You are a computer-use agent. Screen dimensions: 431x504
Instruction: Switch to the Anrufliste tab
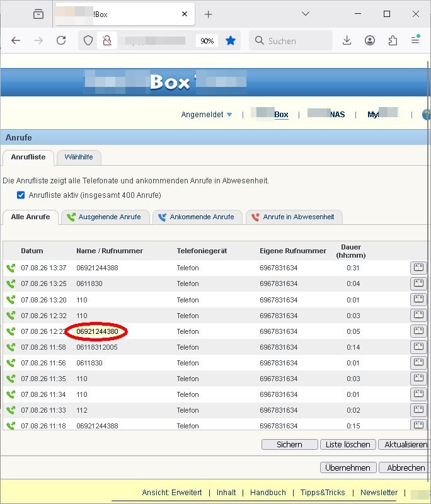click(28, 157)
